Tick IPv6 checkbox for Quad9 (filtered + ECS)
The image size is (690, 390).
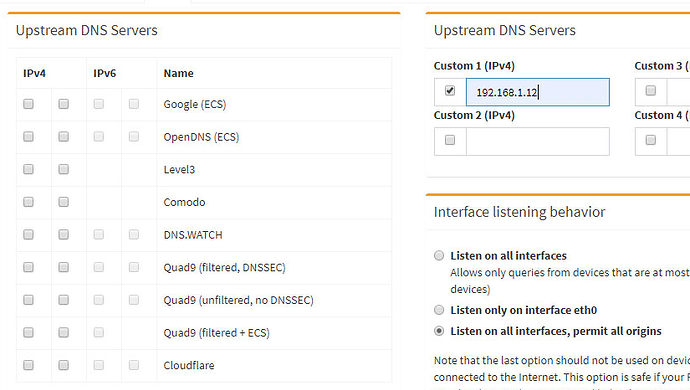99,332
